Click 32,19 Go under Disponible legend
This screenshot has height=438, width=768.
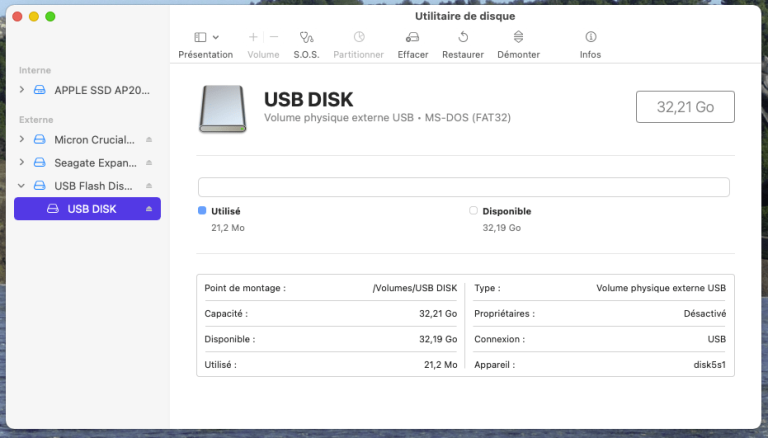[x=502, y=228]
